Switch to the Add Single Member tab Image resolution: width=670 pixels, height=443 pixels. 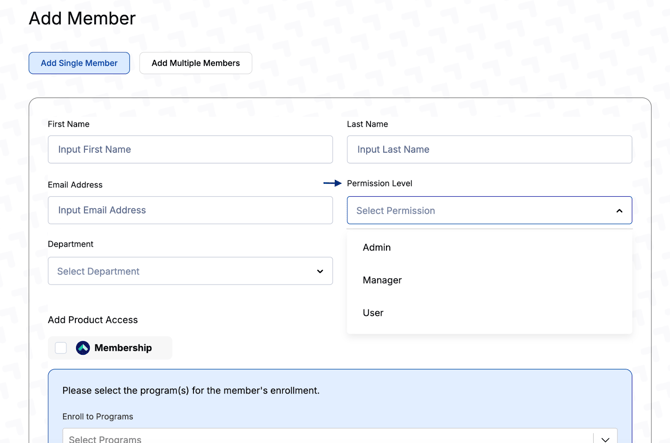pos(79,63)
